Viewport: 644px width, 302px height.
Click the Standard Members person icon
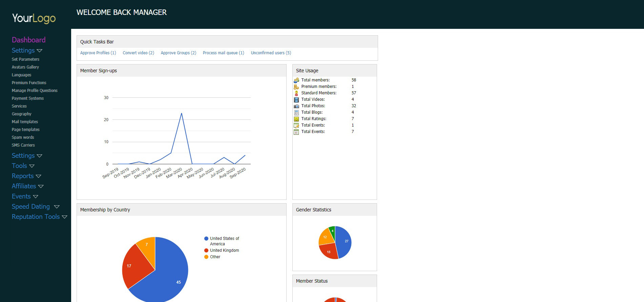pos(296,93)
